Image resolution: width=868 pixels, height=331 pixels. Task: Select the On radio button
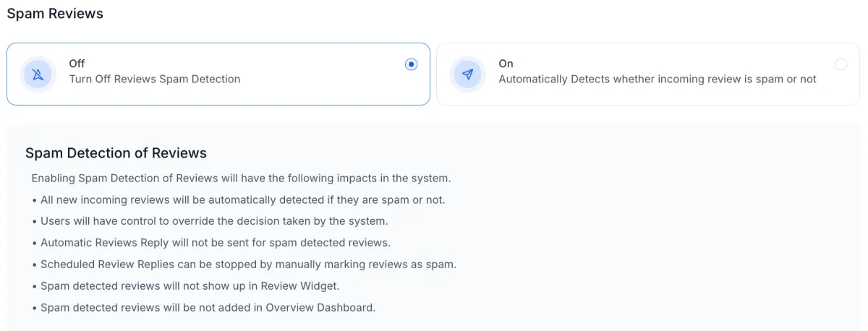(x=841, y=64)
